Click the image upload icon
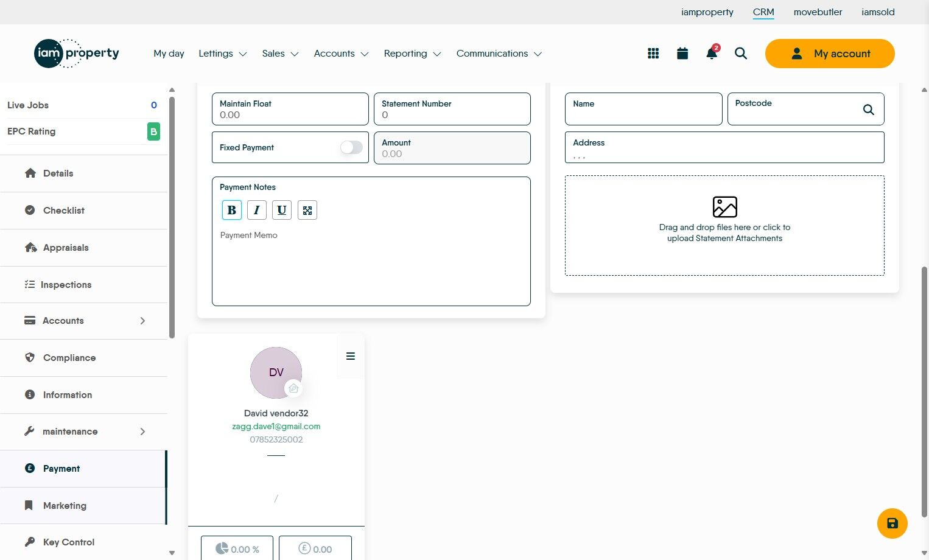Screen dimensions: 929x560 click(725, 207)
